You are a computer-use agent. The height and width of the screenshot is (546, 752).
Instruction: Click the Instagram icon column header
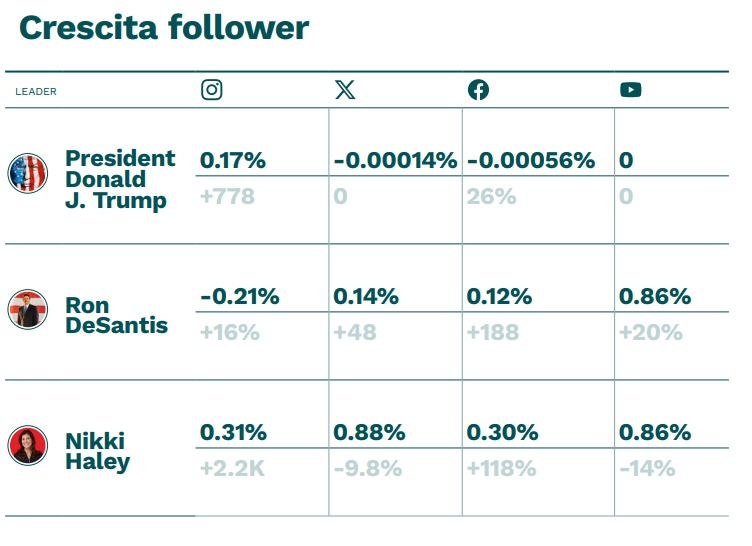click(212, 90)
